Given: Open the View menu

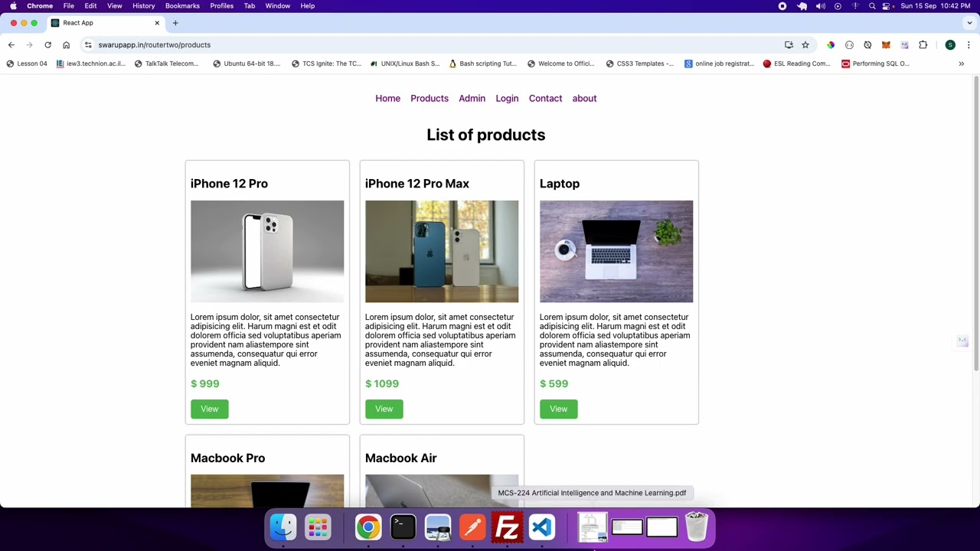Looking at the screenshot, I should (114, 6).
